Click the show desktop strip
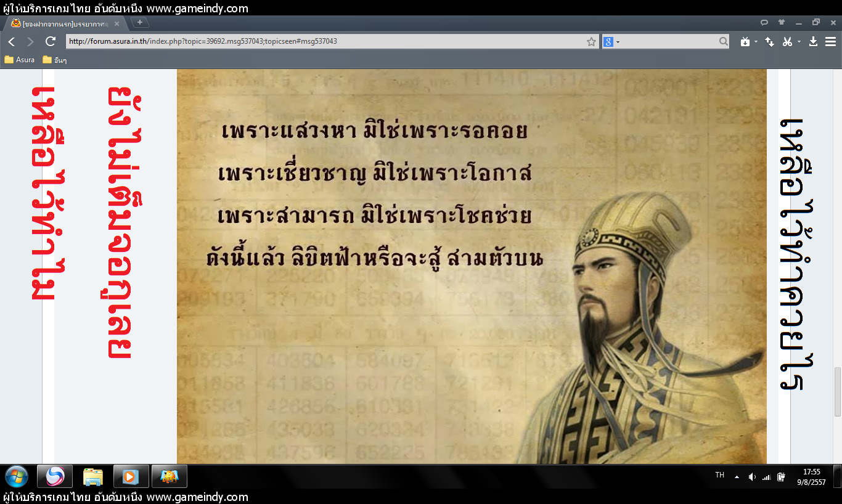This screenshot has height=504, width=842. 837,477
